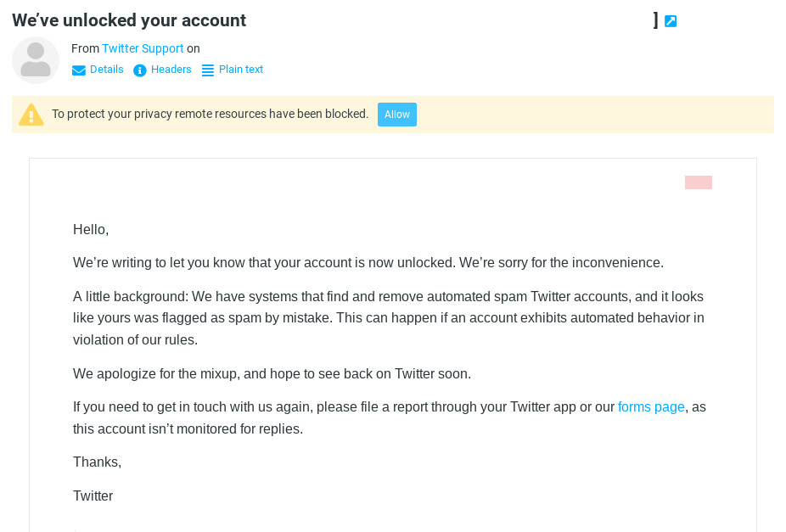
Task: Follow the forms page link
Action: tap(651, 407)
